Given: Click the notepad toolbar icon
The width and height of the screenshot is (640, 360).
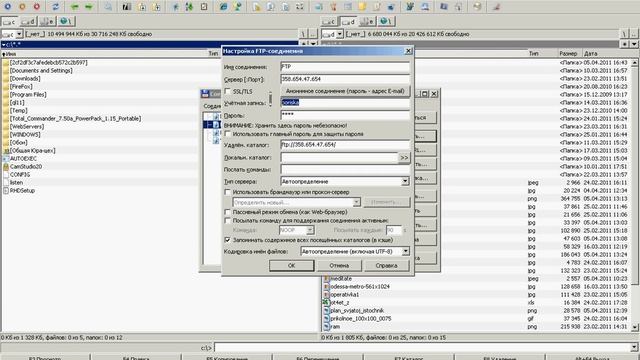Looking at the screenshot, I should [377, 7].
